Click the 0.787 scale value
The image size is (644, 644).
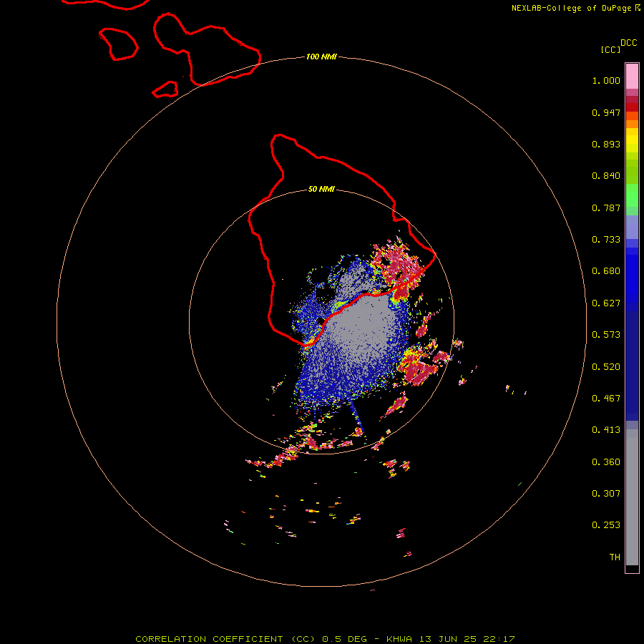pyautogui.click(x=606, y=208)
